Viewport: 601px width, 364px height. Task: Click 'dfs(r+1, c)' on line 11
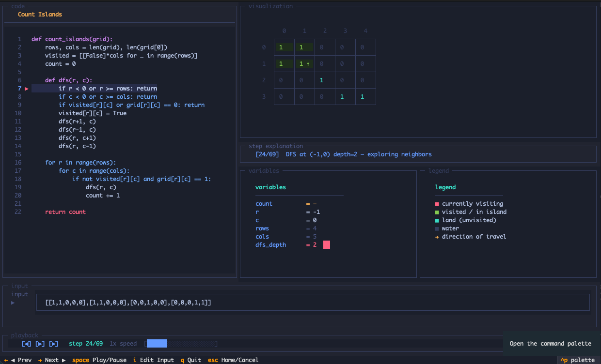coord(77,121)
